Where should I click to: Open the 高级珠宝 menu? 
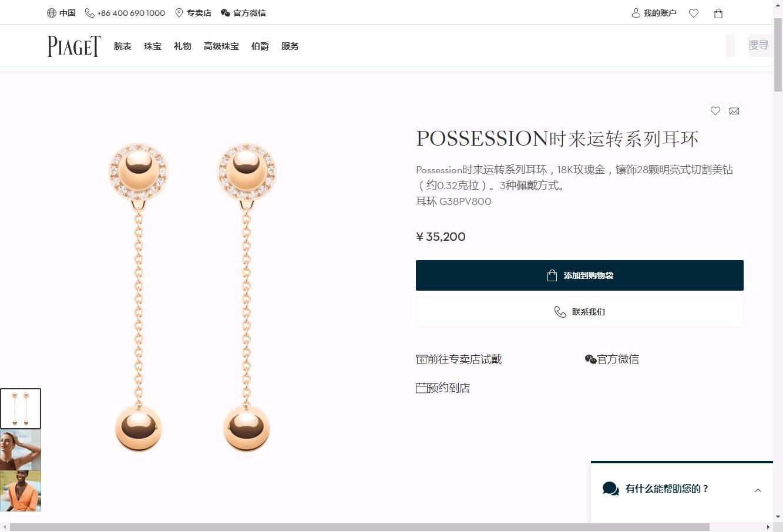tap(221, 46)
